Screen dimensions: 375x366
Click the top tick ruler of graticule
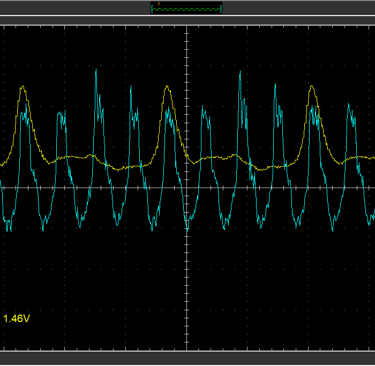[x=187, y=27]
